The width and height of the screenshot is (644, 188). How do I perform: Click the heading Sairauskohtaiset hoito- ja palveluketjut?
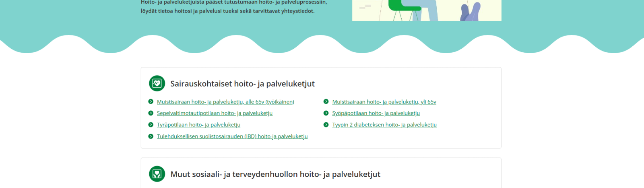(x=242, y=84)
